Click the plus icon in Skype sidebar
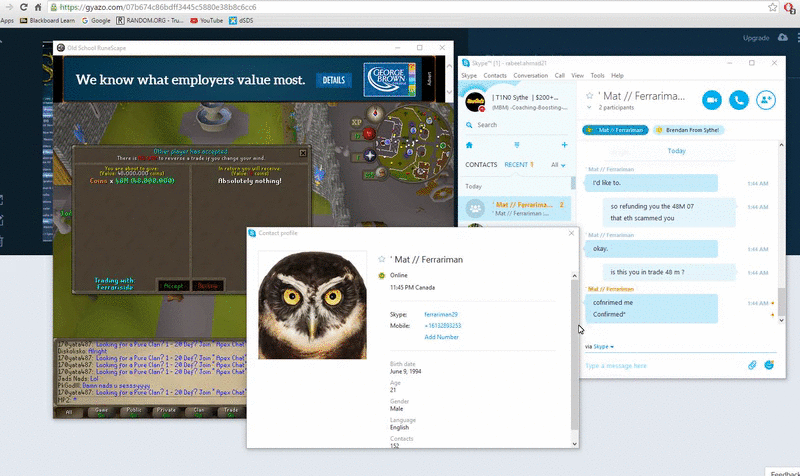This screenshot has height=476, width=800. point(564,145)
